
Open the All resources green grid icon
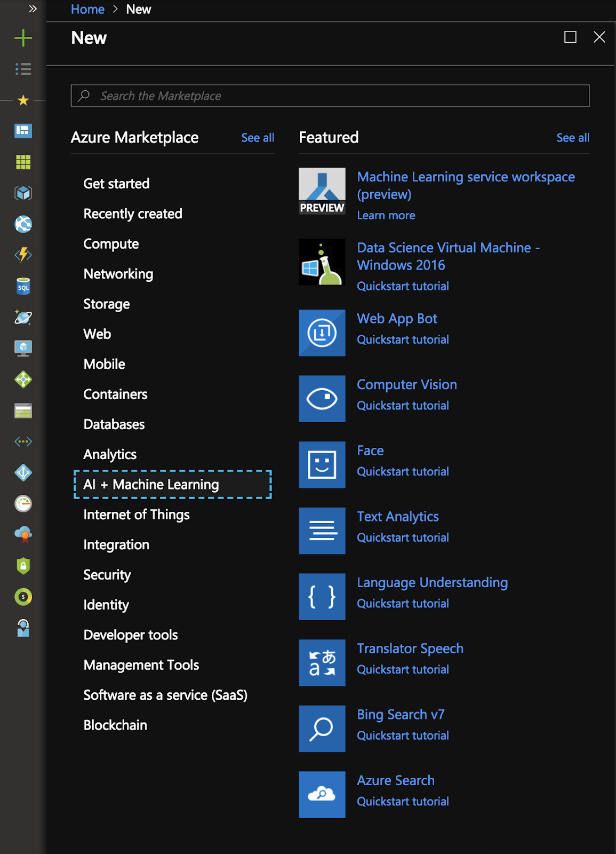pos(23,162)
